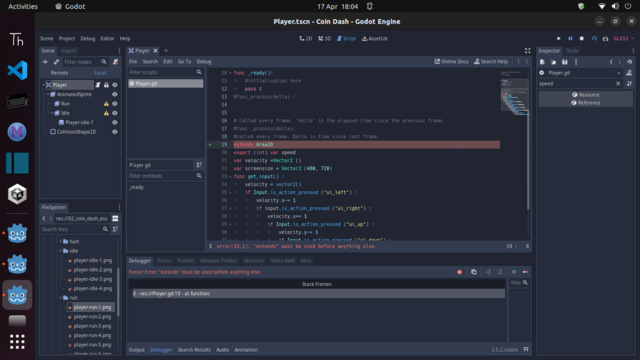Click the lock icon on the Player node
640x360 pixels.
pos(106,85)
